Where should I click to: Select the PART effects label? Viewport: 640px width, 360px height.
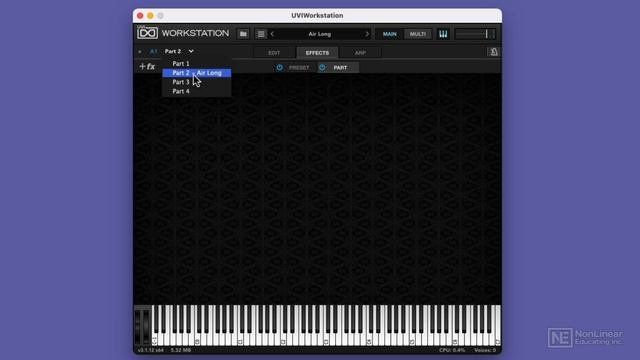coord(340,68)
